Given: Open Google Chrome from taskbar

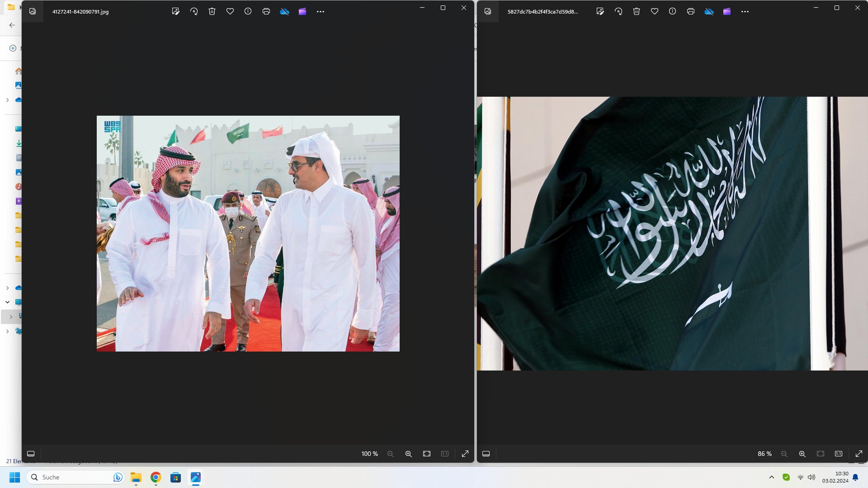Looking at the screenshot, I should click(x=156, y=477).
